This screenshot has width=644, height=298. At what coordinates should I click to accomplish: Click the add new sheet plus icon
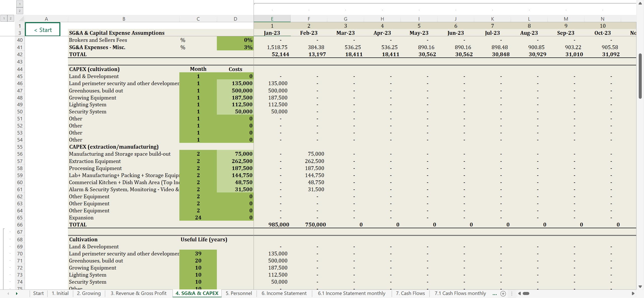(x=503, y=293)
